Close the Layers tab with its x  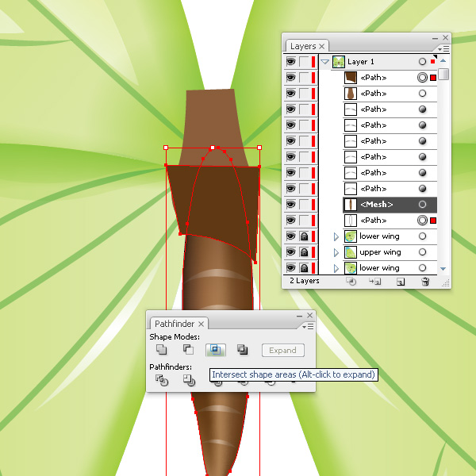click(x=322, y=46)
